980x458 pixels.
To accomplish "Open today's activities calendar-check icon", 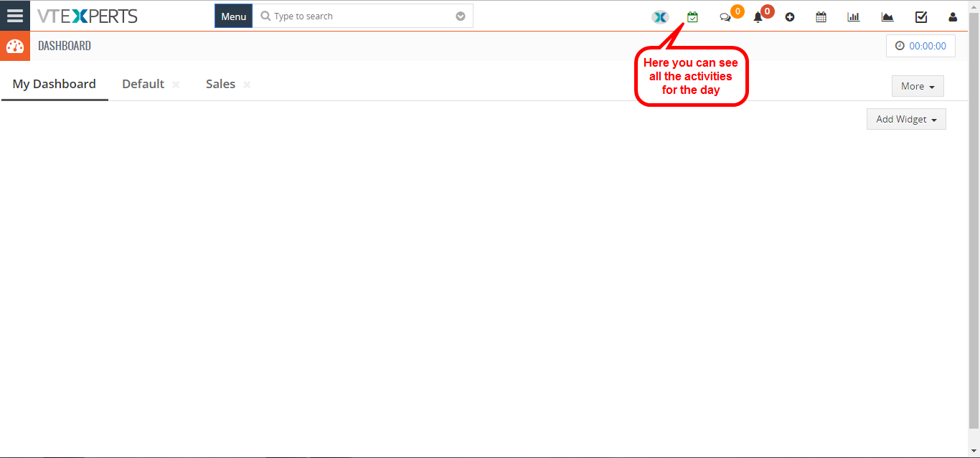I will pos(692,16).
